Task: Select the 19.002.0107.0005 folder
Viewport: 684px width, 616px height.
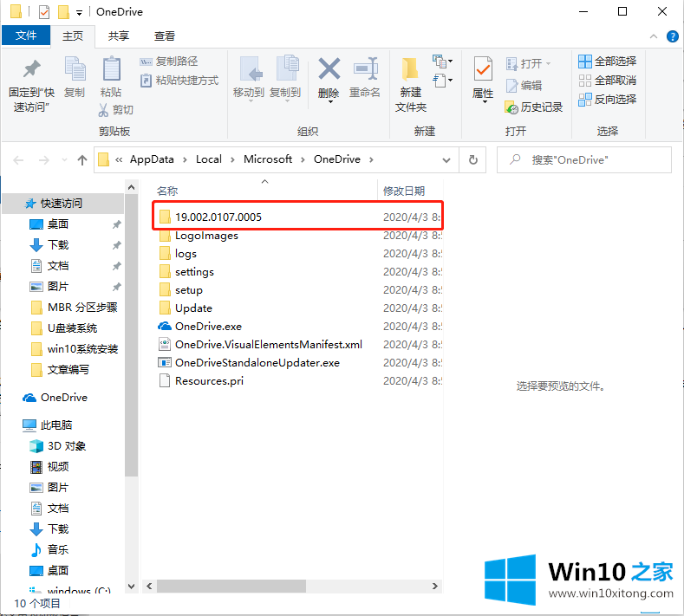Action: (297, 217)
